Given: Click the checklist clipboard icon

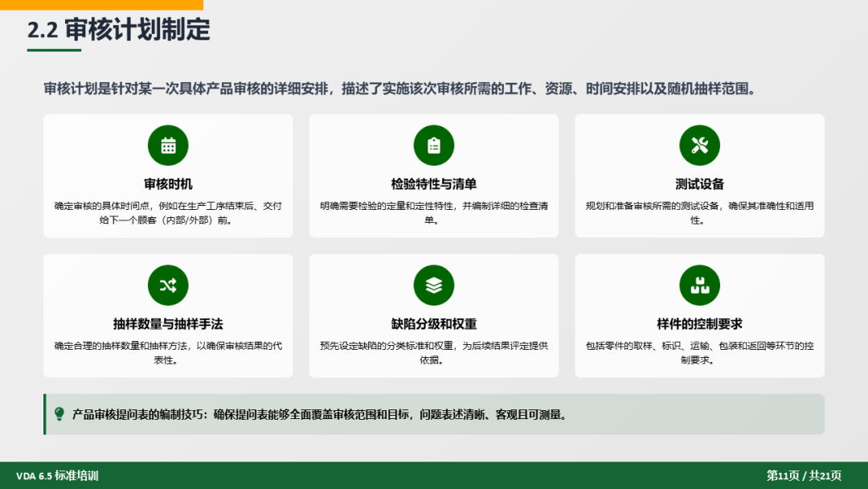Looking at the screenshot, I should (x=434, y=146).
